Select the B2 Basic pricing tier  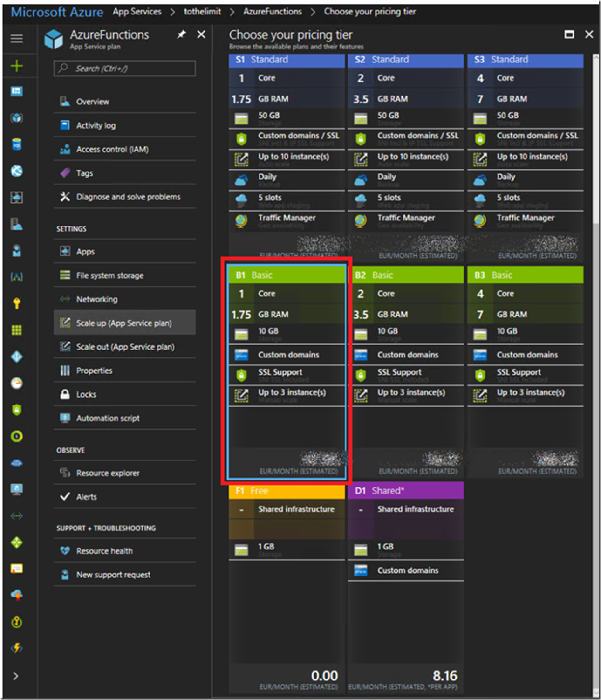(x=406, y=372)
